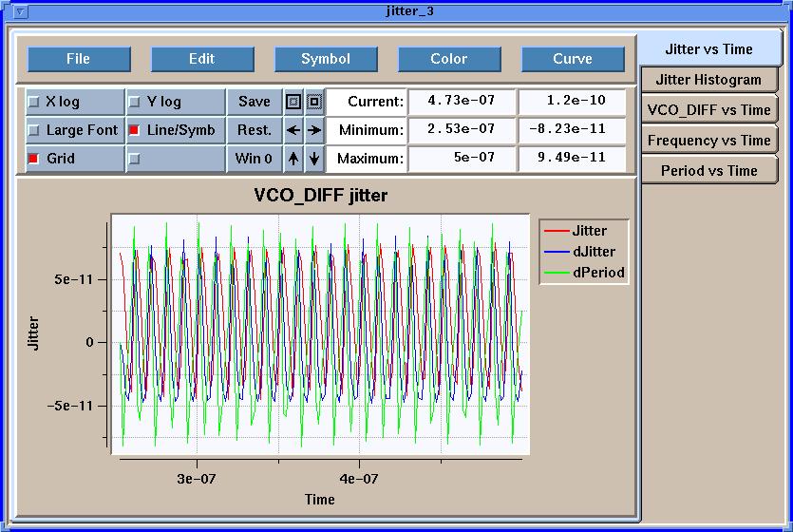Open the File menu

[x=79, y=59]
